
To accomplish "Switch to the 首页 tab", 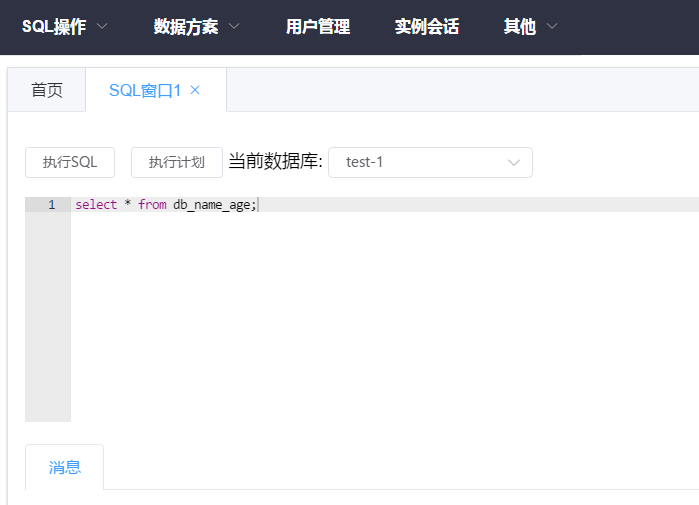I will click(x=47, y=90).
